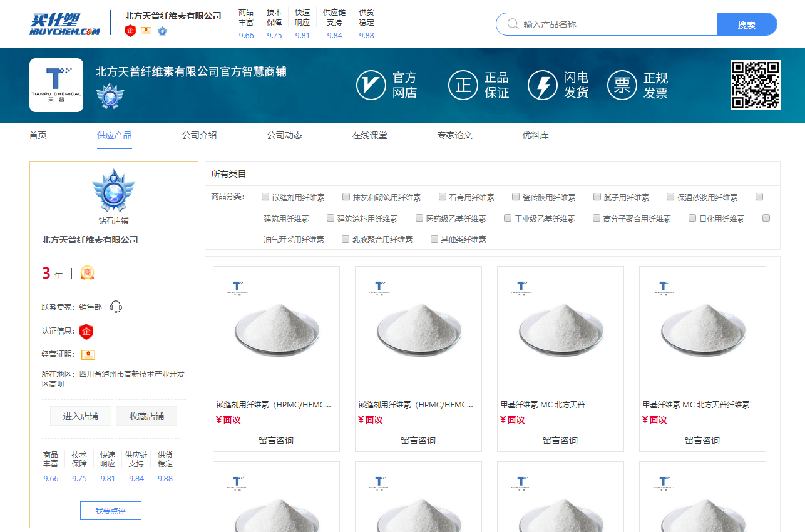Image resolution: width=805 pixels, height=532 pixels.
Task: Go to the 首页 tab
Action: click(38, 135)
